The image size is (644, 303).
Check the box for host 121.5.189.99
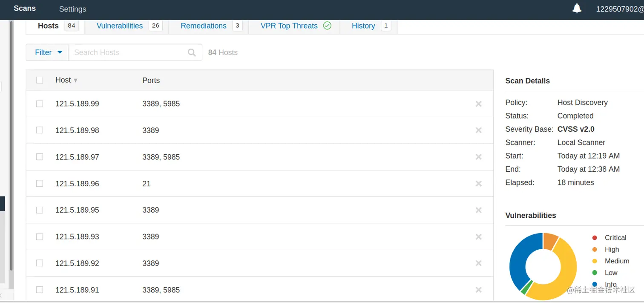[40, 104]
